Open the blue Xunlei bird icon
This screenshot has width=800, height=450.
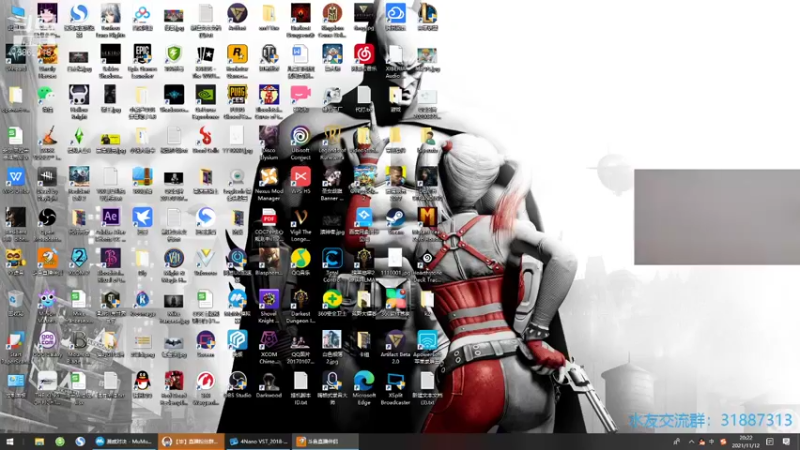pos(142,217)
